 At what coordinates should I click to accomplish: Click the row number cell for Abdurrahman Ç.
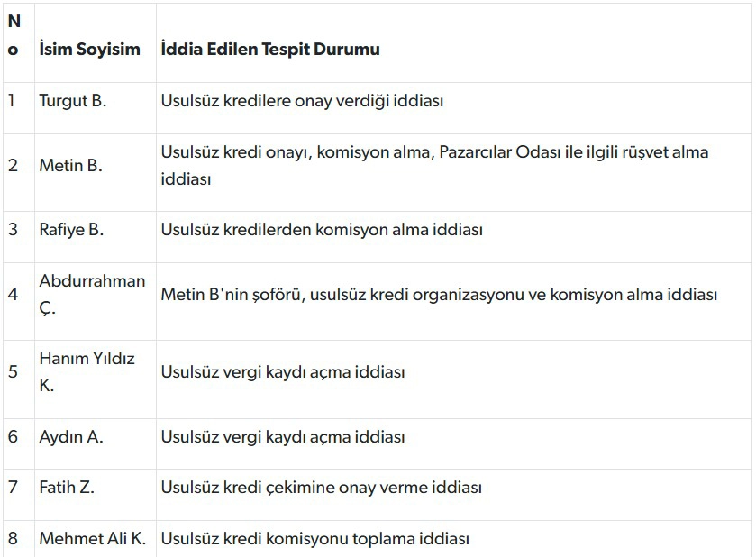click(13, 295)
